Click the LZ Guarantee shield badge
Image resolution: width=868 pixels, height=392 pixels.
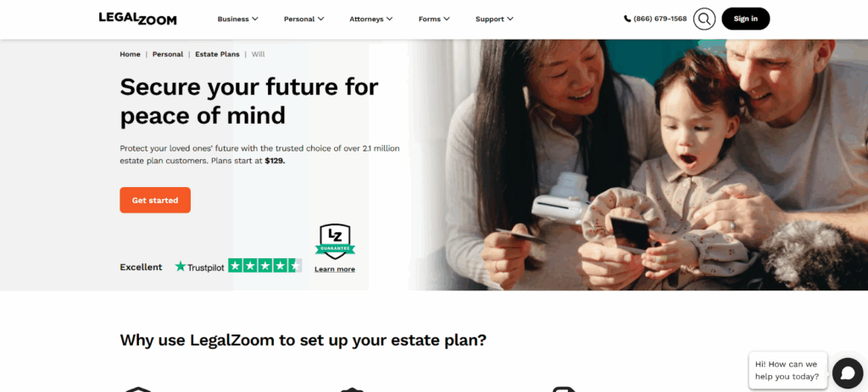335,241
